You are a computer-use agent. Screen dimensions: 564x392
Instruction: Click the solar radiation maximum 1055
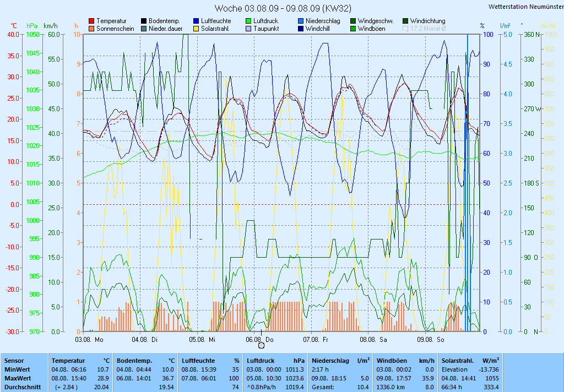(492, 379)
